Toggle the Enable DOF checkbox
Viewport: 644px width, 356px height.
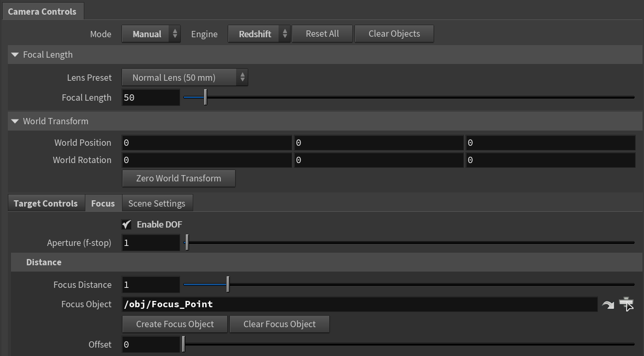pos(127,224)
